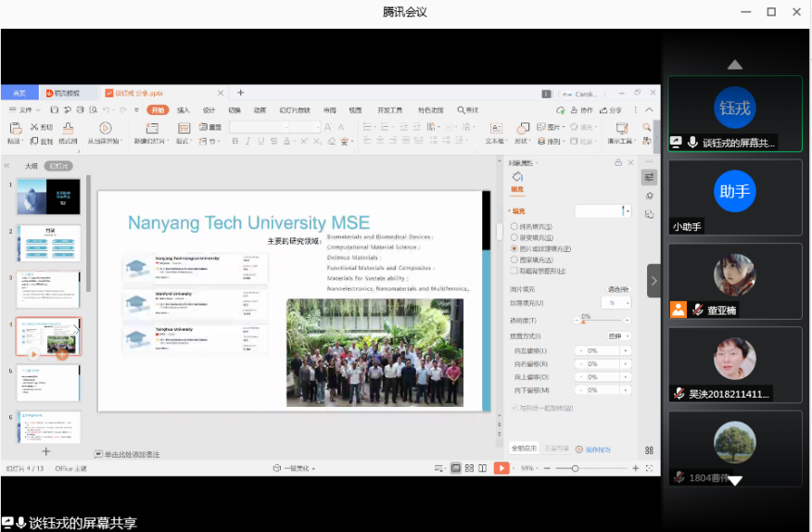Click the lock icon in properties panel
This screenshot has width=812, height=532.
pyautogui.click(x=617, y=162)
